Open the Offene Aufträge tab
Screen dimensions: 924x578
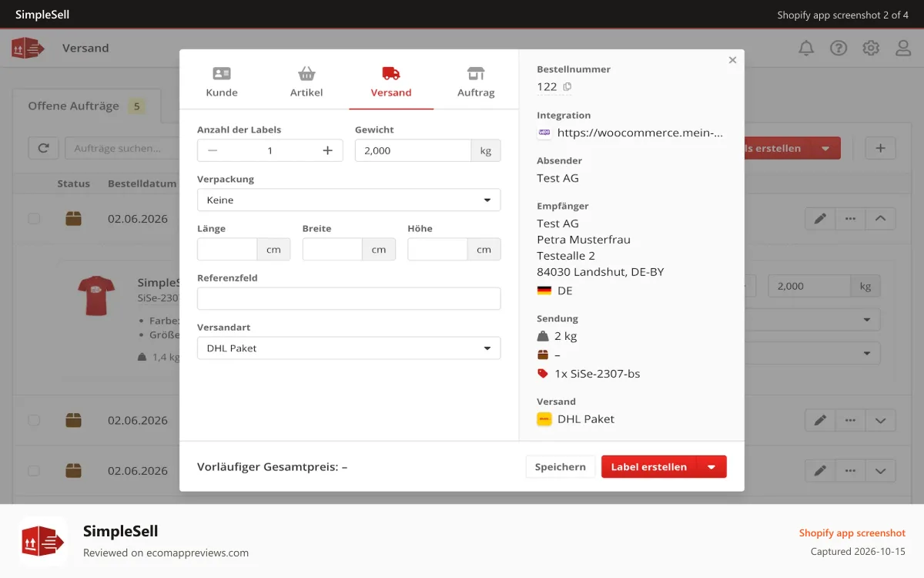pyautogui.click(x=86, y=106)
